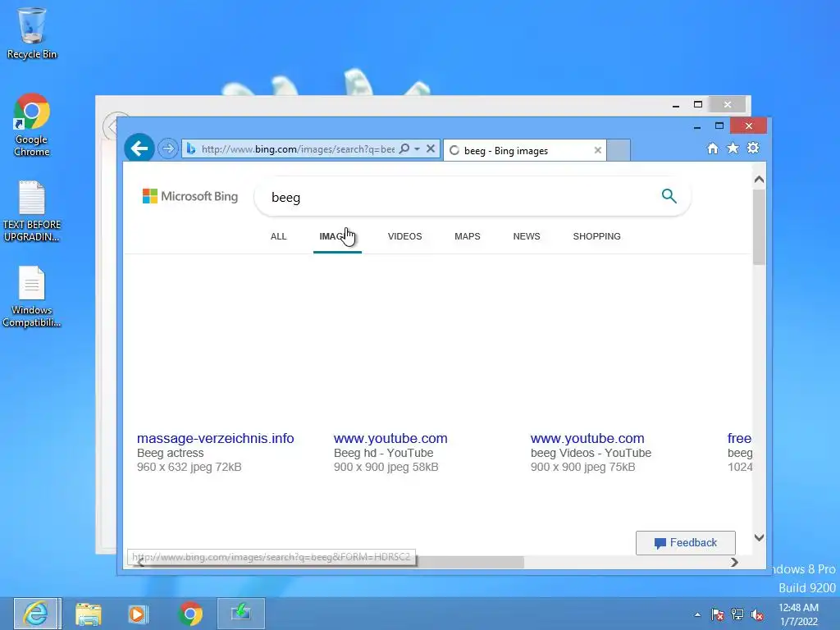The width and height of the screenshot is (840, 630).
Task: Click the Microsoft Bing logo
Action: tap(190, 196)
